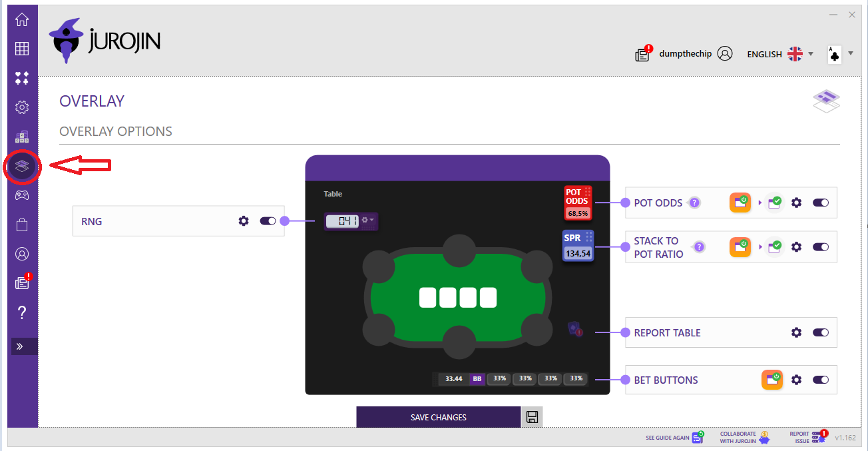Open the Pot Odds tooltip question mark
The image size is (868, 451).
[x=694, y=203]
